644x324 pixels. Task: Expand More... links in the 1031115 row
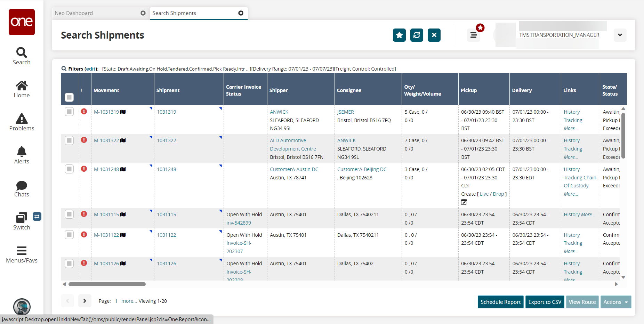pyautogui.click(x=588, y=214)
